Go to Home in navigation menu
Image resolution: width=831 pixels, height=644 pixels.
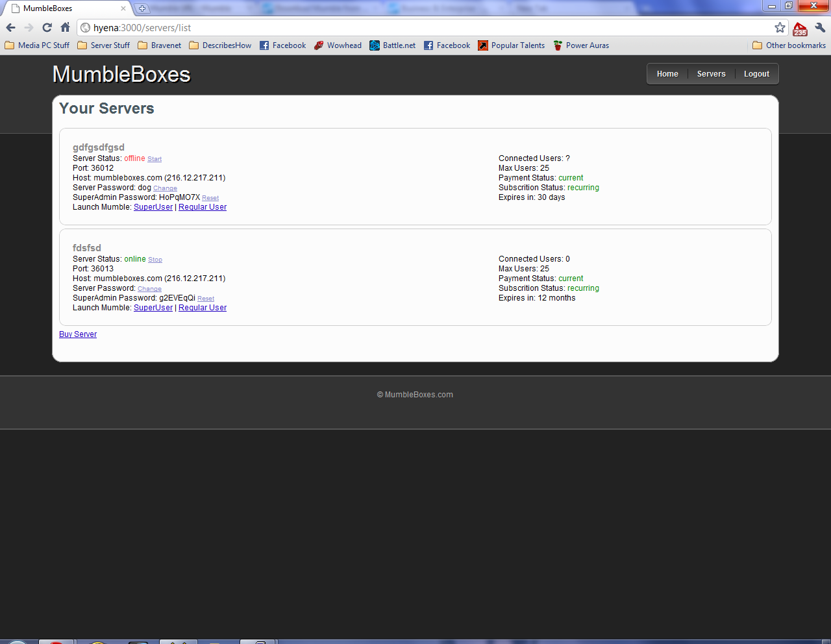(667, 74)
